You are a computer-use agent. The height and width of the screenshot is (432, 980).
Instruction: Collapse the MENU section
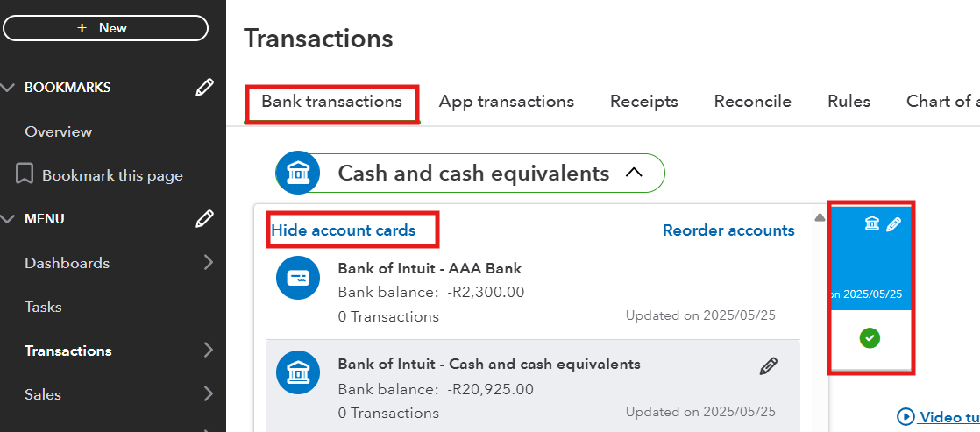click(9, 219)
